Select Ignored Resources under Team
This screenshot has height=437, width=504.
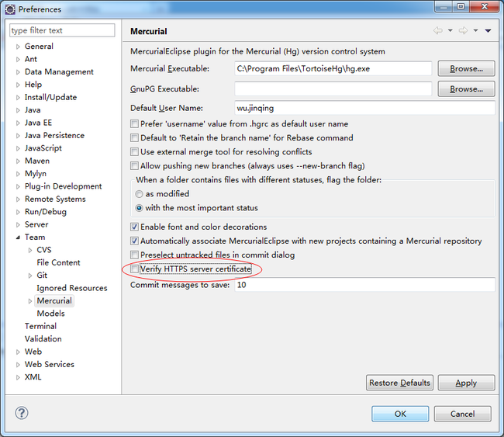coord(71,288)
